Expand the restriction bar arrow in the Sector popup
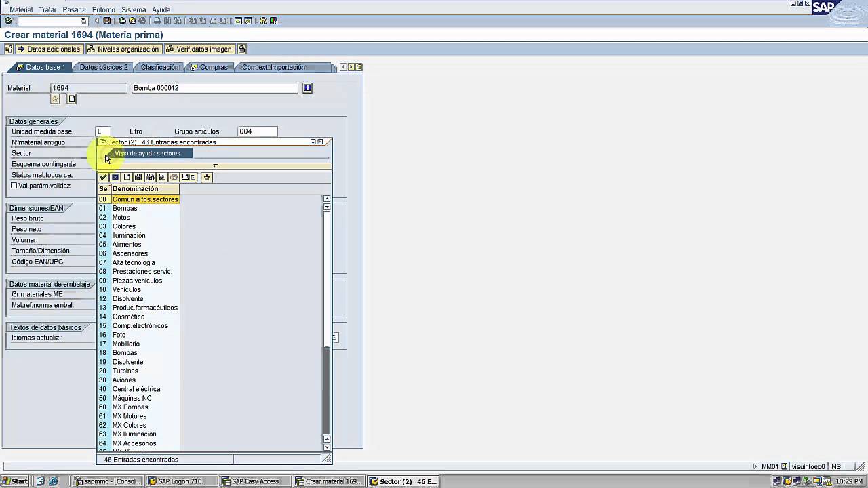This screenshot has height=488, width=868. tap(215, 165)
